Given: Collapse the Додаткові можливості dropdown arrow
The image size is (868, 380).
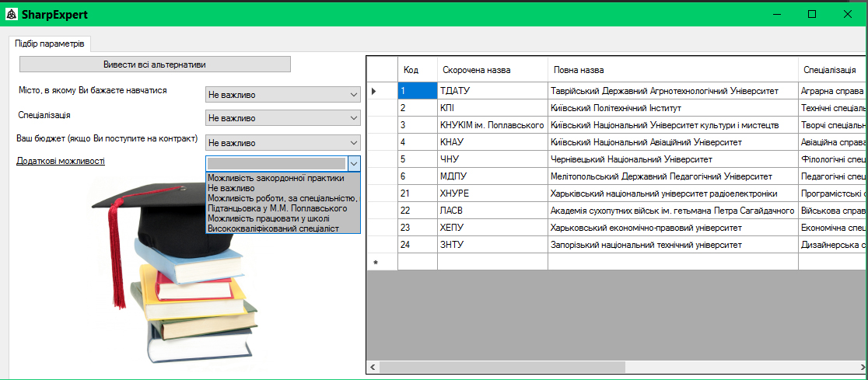Looking at the screenshot, I should (354, 163).
